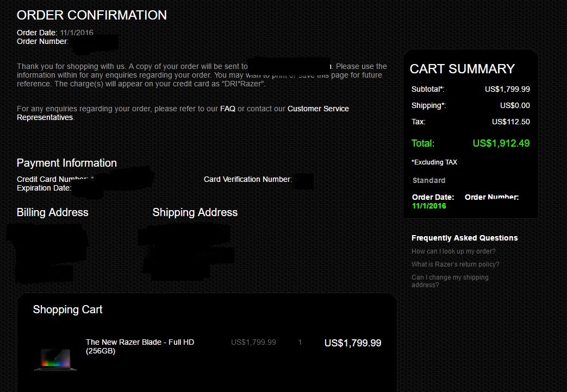The width and height of the screenshot is (567, 392).
Task: Click the Subtotal value US$1,799.99
Action: [x=507, y=89]
